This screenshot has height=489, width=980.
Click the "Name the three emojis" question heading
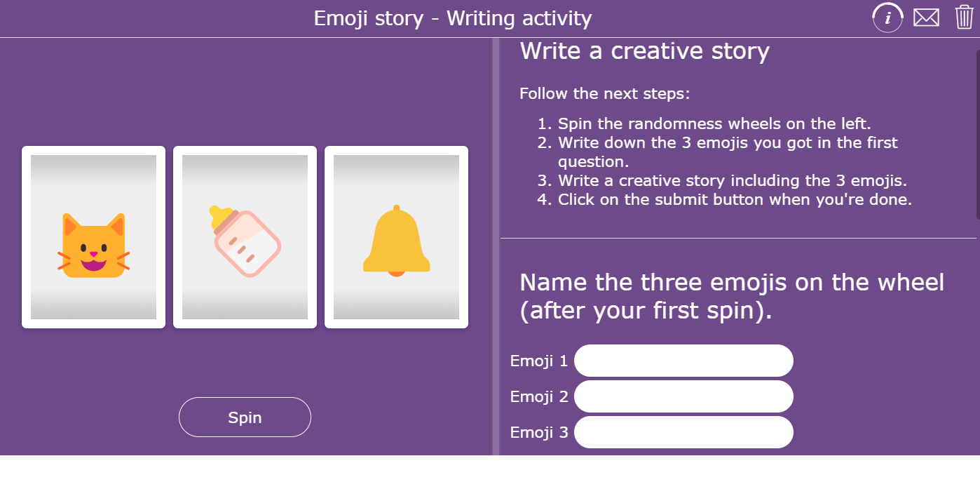point(732,296)
